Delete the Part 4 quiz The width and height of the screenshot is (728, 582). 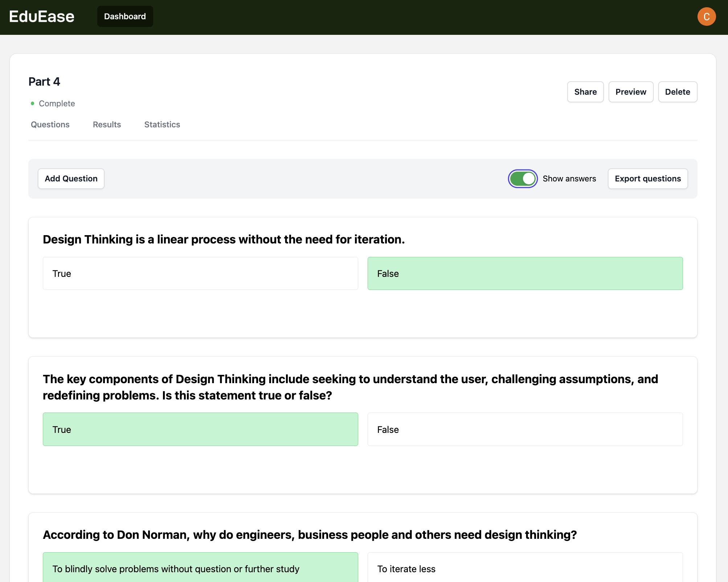tap(677, 92)
